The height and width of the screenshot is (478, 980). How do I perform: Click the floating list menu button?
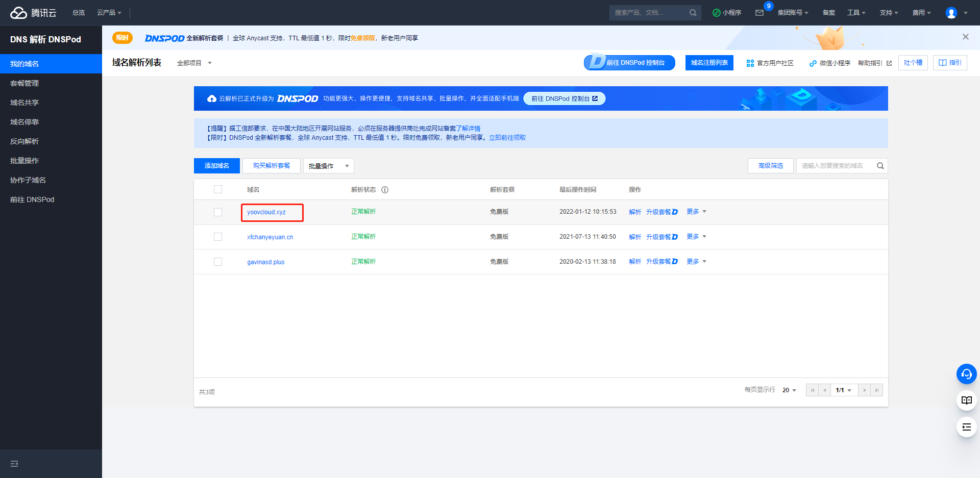[x=967, y=427]
